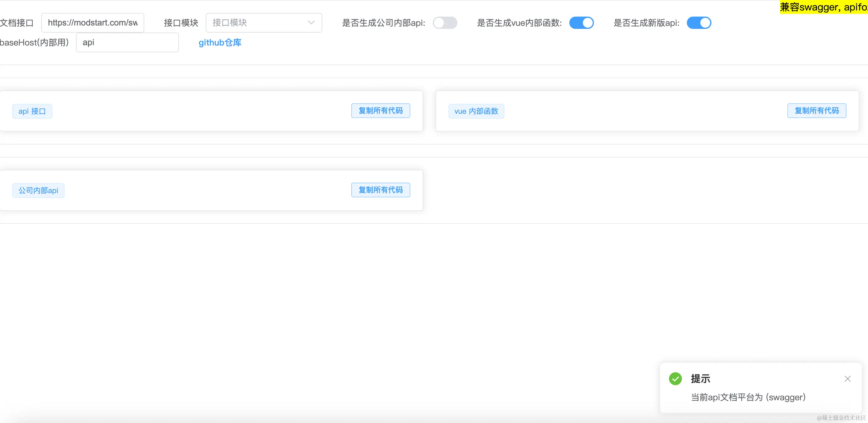Disable the 是否生成vue内部函数 switch
This screenshot has height=423, width=868.
click(x=581, y=23)
